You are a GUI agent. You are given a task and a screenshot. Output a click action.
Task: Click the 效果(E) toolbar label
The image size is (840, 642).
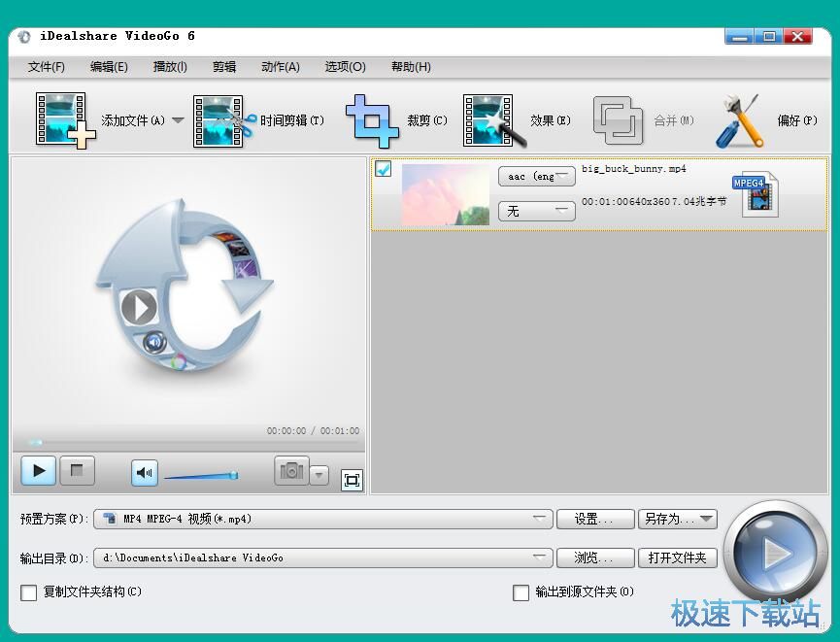[551, 120]
